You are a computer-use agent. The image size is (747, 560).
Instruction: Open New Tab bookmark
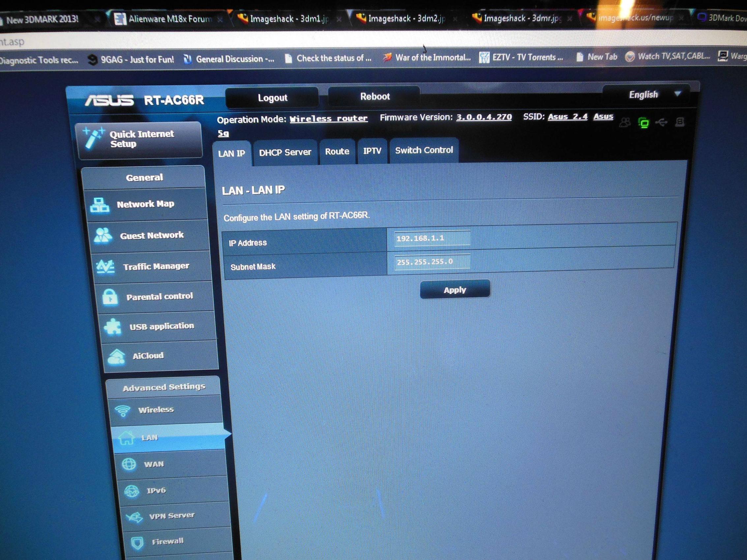tap(596, 57)
